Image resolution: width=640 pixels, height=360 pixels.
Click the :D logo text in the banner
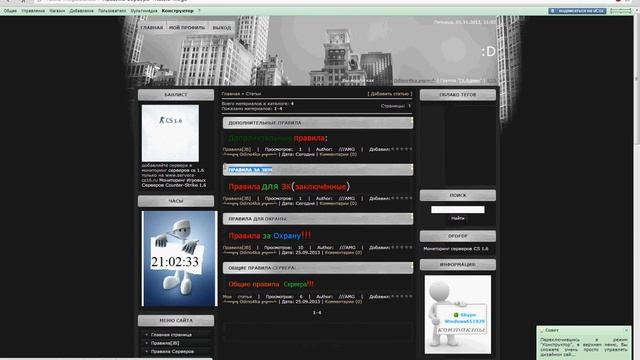tap(488, 51)
